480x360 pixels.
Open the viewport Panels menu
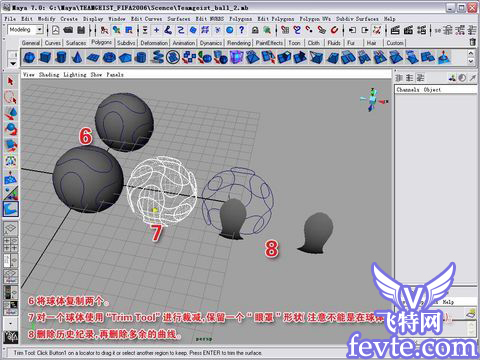click(115, 75)
